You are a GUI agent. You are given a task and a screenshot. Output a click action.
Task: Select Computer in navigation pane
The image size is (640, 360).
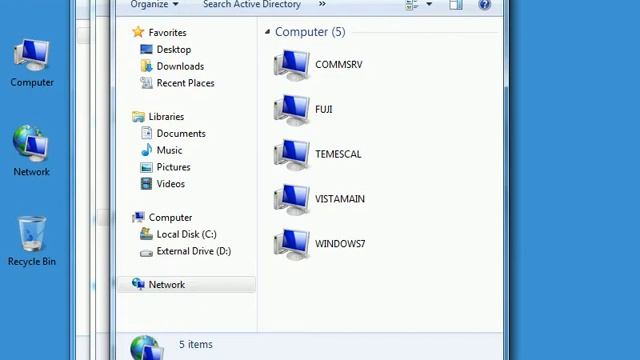pyautogui.click(x=170, y=218)
